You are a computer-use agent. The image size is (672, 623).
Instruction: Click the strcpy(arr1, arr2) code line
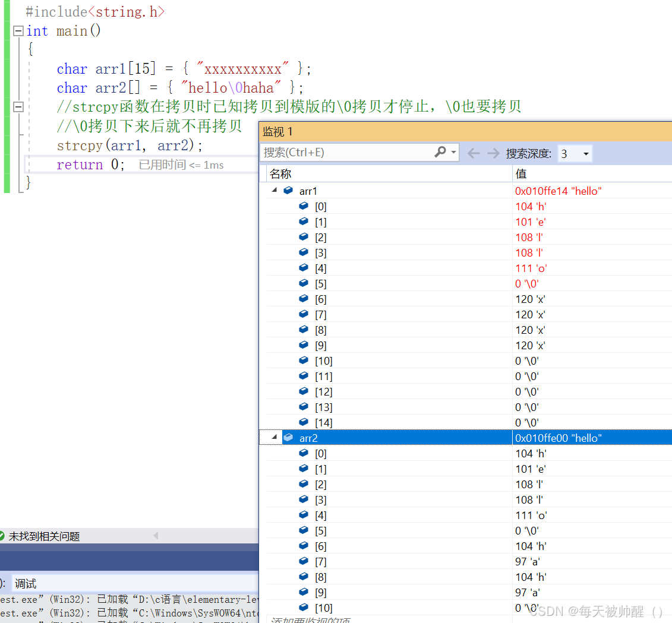(x=130, y=146)
